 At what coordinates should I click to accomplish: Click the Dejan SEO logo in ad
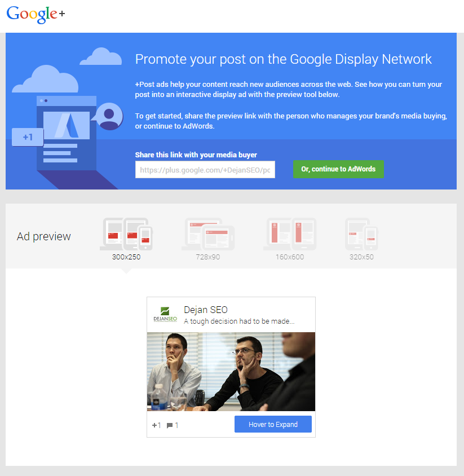pos(165,314)
